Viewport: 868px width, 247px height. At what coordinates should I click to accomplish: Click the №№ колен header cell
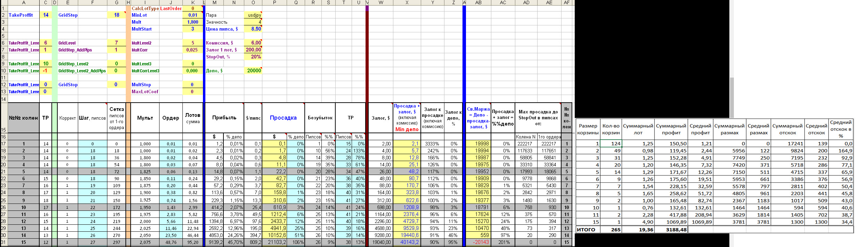[23, 118]
